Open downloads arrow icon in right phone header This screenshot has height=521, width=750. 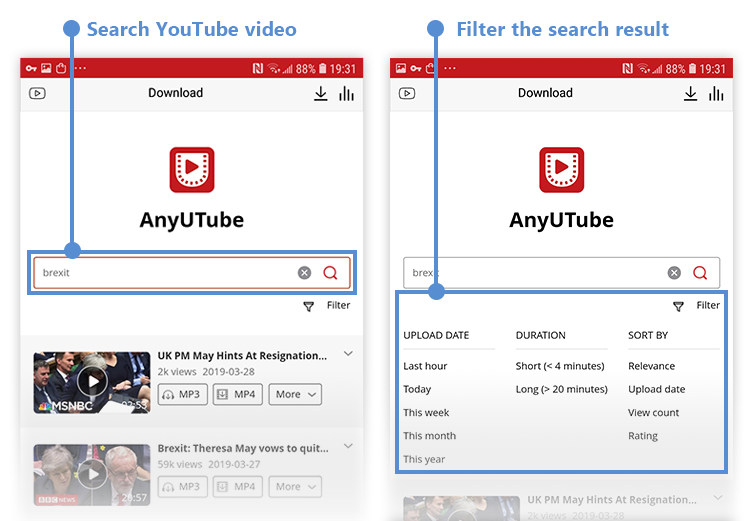coord(690,93)
